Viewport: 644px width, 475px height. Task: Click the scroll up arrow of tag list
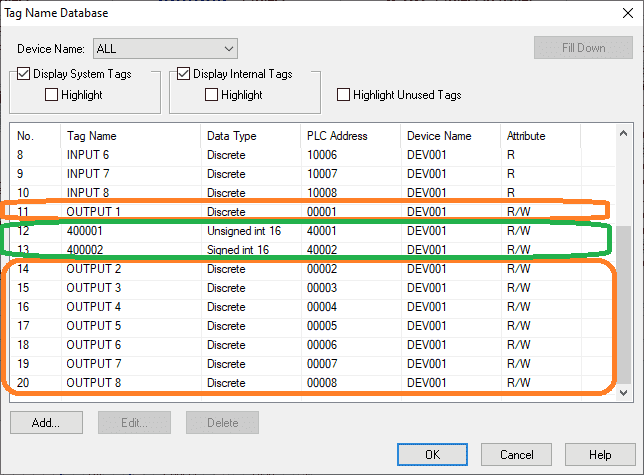tap(623, 133)
